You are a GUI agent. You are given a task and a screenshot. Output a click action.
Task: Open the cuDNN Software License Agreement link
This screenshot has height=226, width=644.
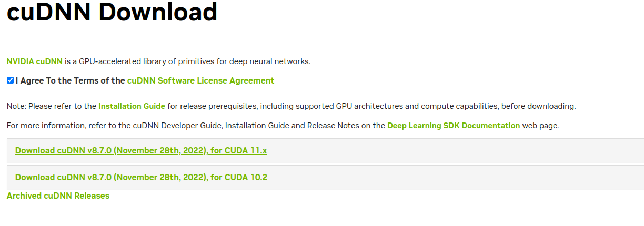tap(200, 81)
